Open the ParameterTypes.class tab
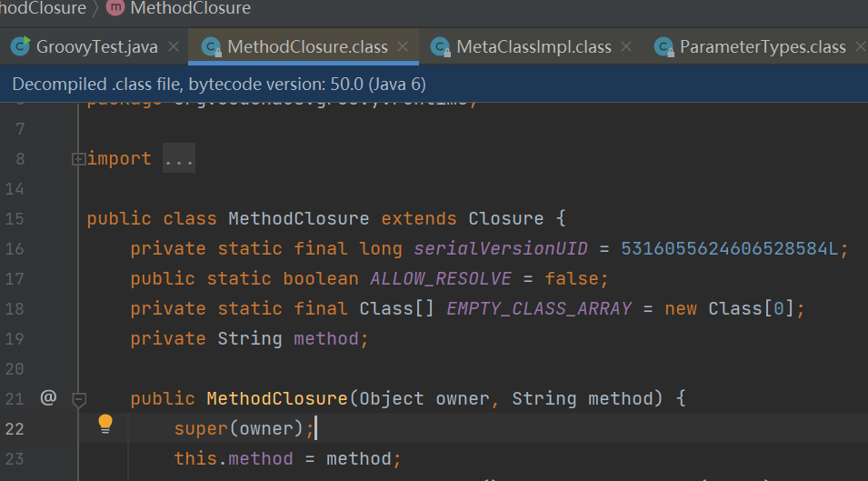 pos(763,47)
